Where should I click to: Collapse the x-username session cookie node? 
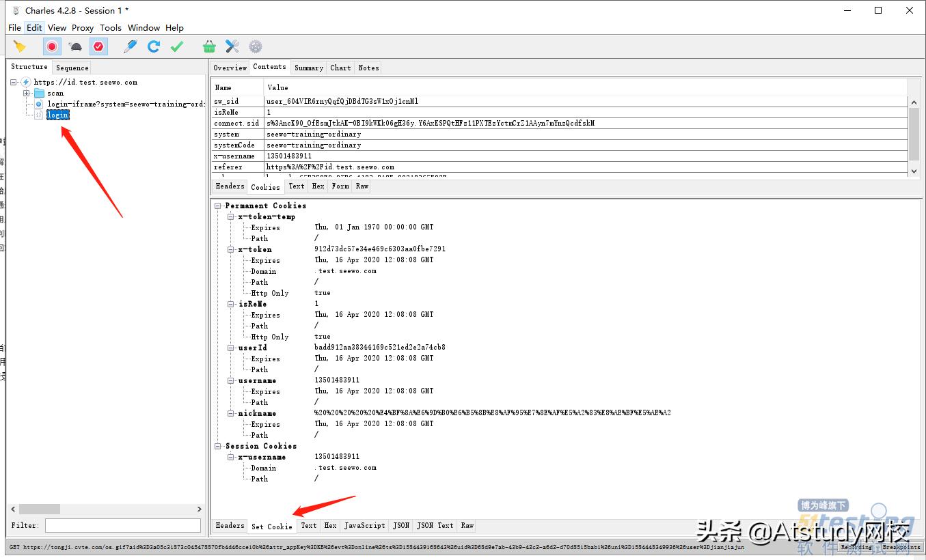(231, 457)
